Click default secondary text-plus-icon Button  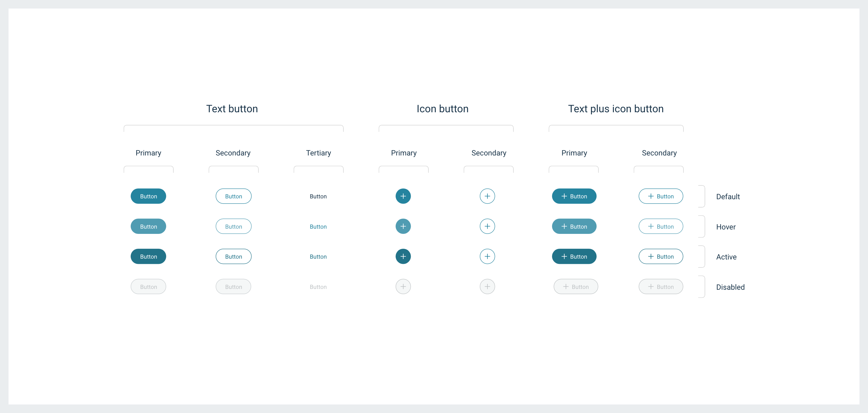coord(661,196)
